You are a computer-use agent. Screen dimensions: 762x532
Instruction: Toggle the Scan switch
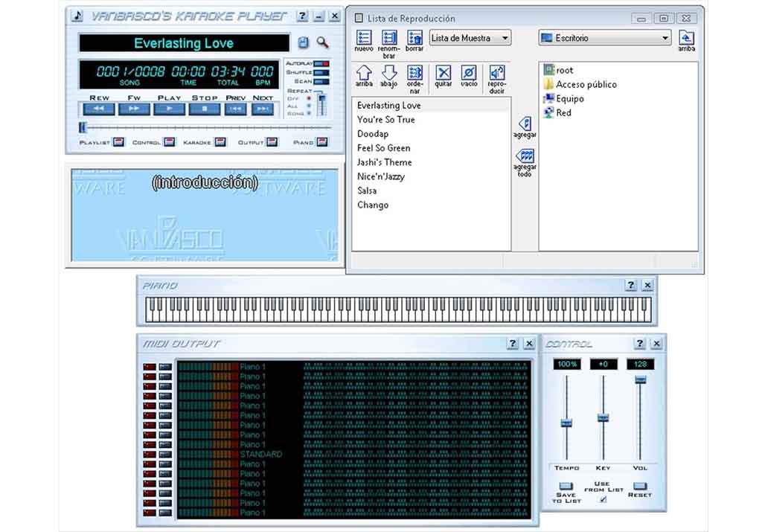pyautogui.click(x=321, y=81)
